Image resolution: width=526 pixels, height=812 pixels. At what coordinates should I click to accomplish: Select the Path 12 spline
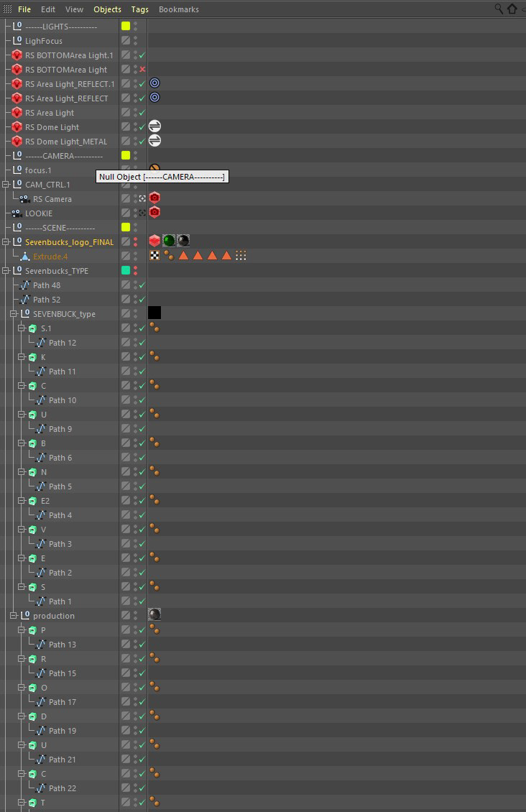(62, 342)
